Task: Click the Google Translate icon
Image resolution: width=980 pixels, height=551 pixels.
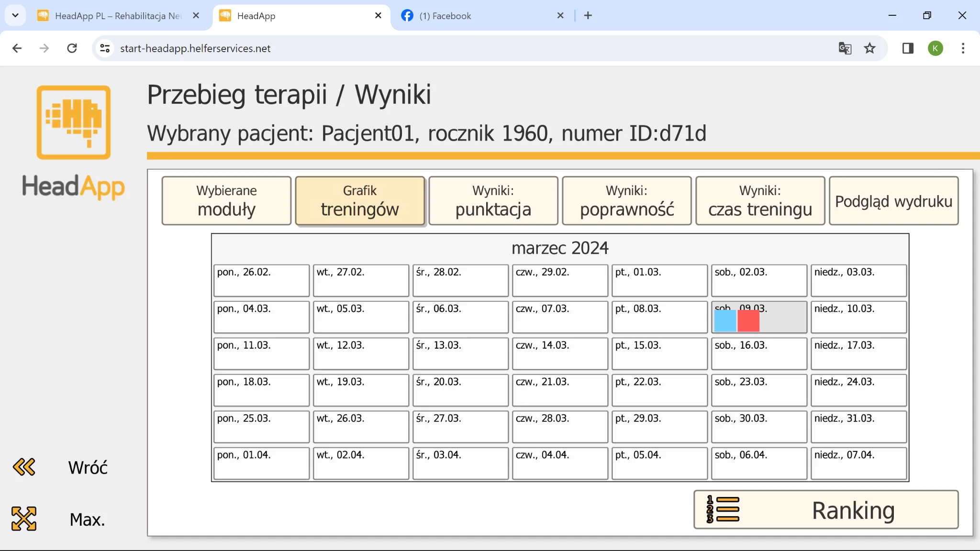Action: coord(845,48)
